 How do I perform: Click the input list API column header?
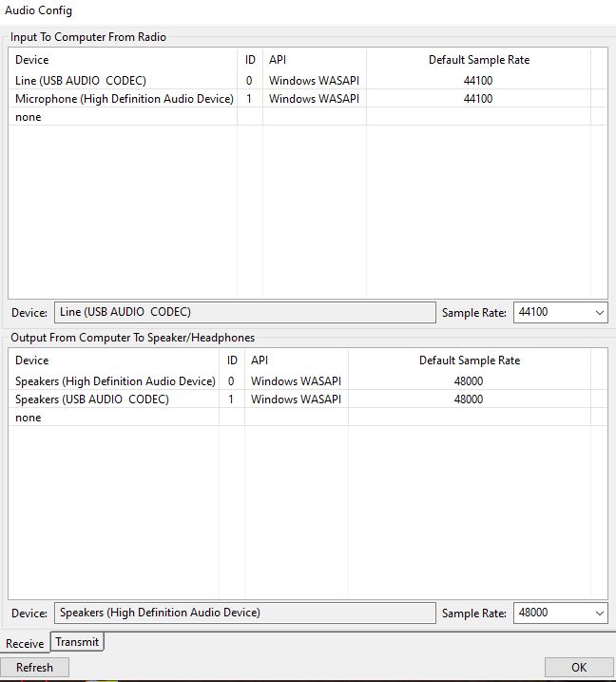tap(278, 60)
